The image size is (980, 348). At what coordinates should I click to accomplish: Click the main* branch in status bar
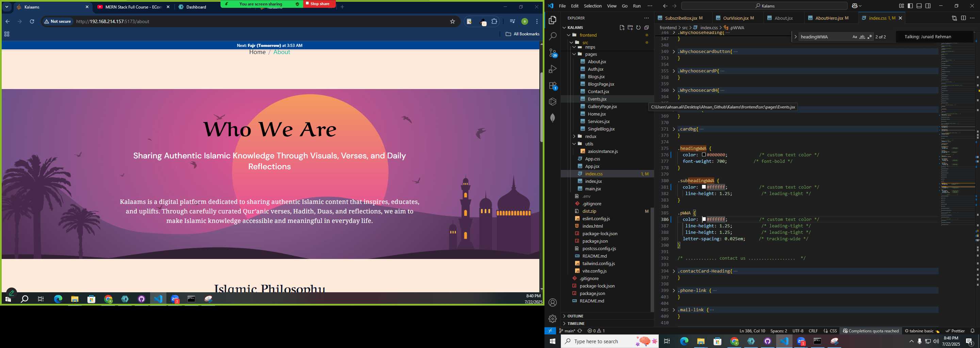pyautogui.click(x=567, y=331)
